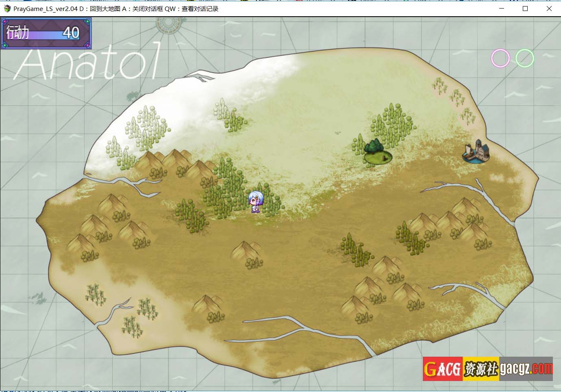The image size is (561, 392).
Task: Maximize the PrayGame window
Action: (525, 9)
